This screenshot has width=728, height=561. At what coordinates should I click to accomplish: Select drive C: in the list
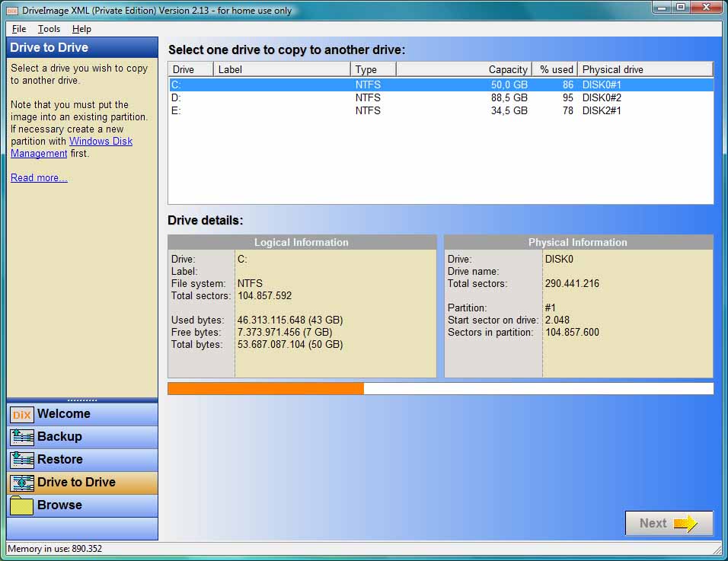click(441, 85)
